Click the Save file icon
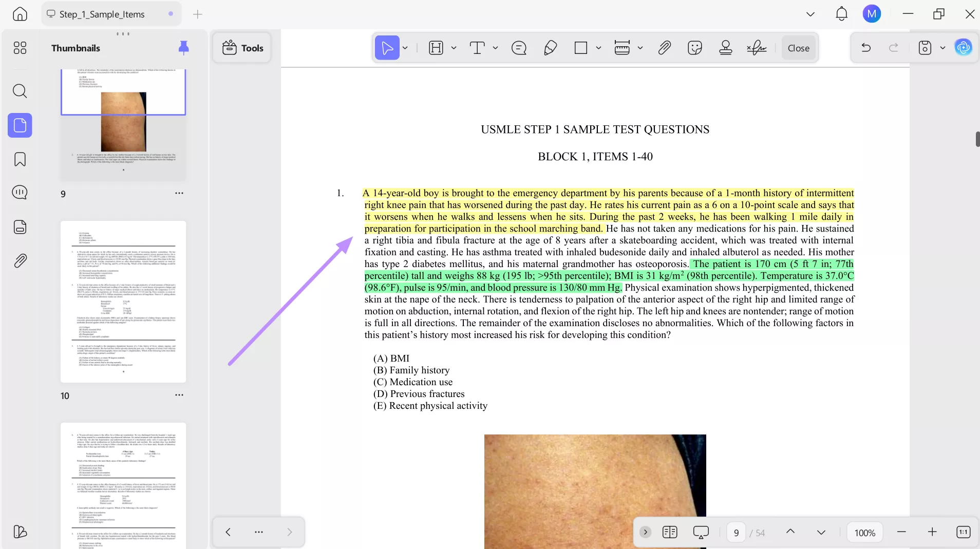 coord(925,48)
